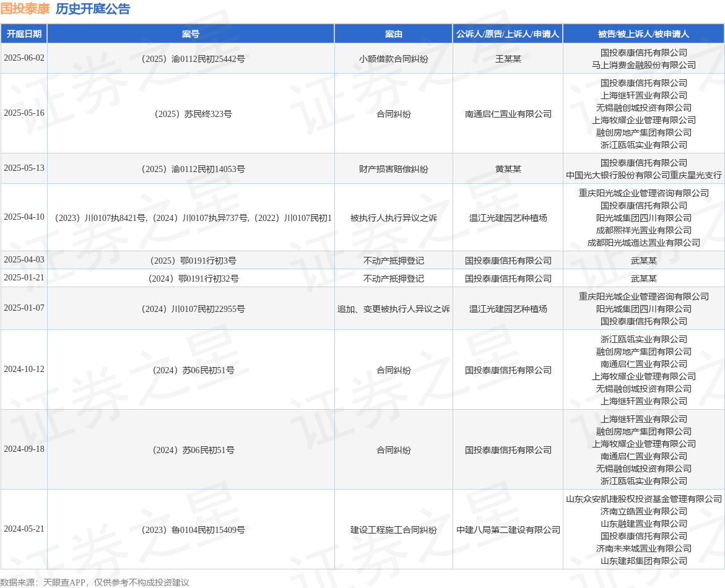Click defendant 武某某 in the 2025-01-21 row
Image resolution: width=725 pixels, height=588 pixels.
click(x=644, y=279)
